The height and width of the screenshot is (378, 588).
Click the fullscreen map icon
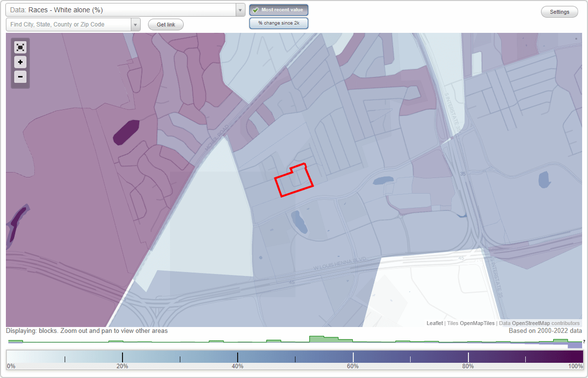tap(20, 48)
